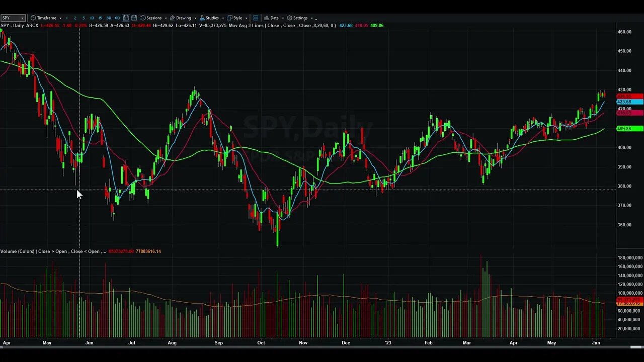Click the 100,000,000 volume axis label
This screenshot has width=644, height=362.
[629, 293]
